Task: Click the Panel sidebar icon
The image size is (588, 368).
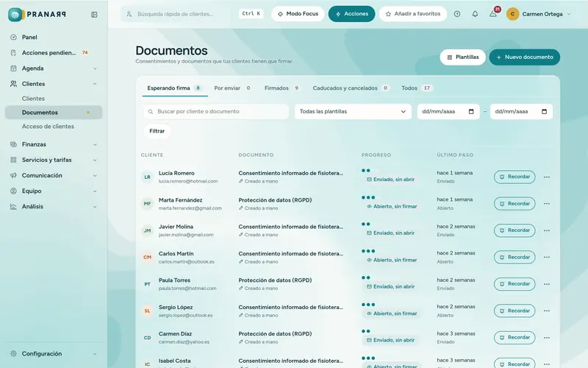Action: pyautogui.click(x=13, y=38)
